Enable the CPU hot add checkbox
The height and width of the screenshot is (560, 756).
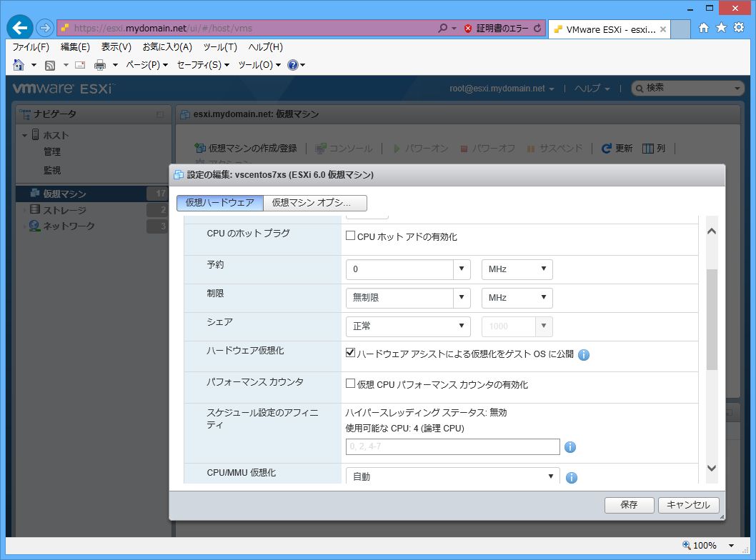point(351,236)
